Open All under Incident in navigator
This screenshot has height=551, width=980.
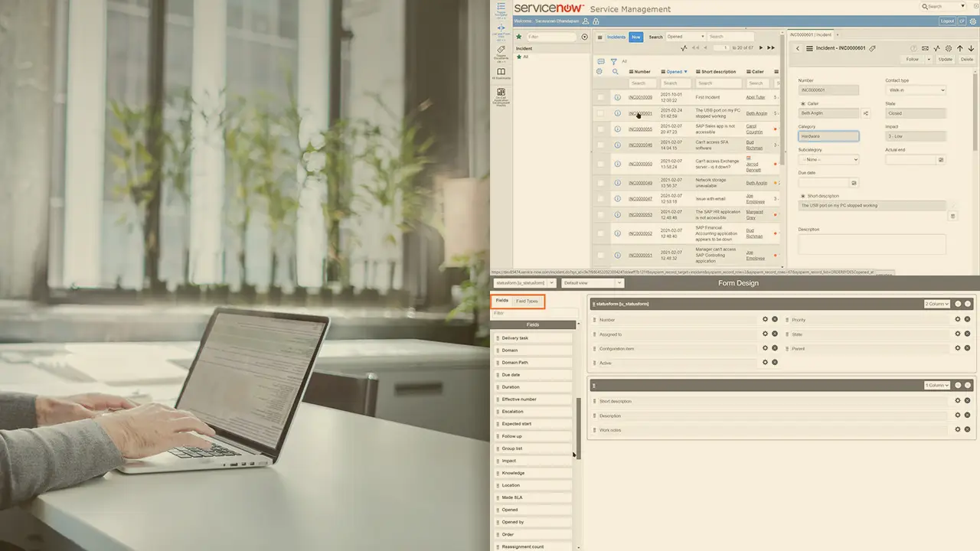[x=525, y=57]
